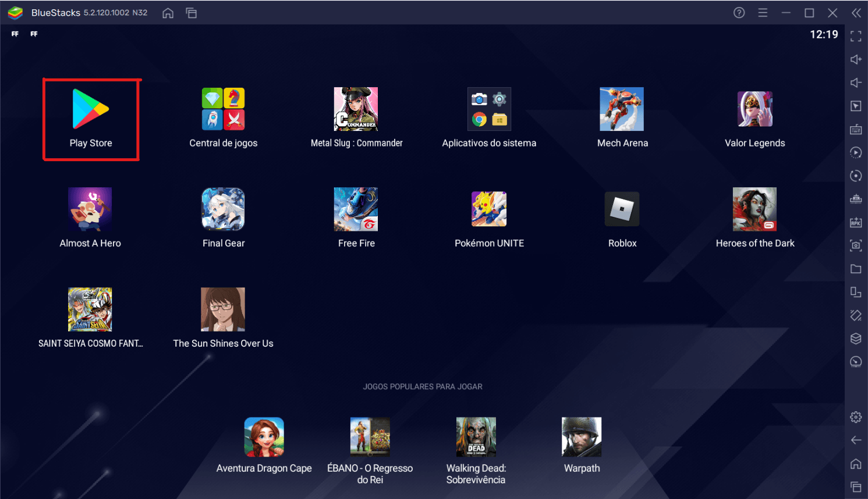Launch SAINT SEIYA COSMO FANTASY game
The height and width of the screenshot is (499, 868).
(90, 309)
